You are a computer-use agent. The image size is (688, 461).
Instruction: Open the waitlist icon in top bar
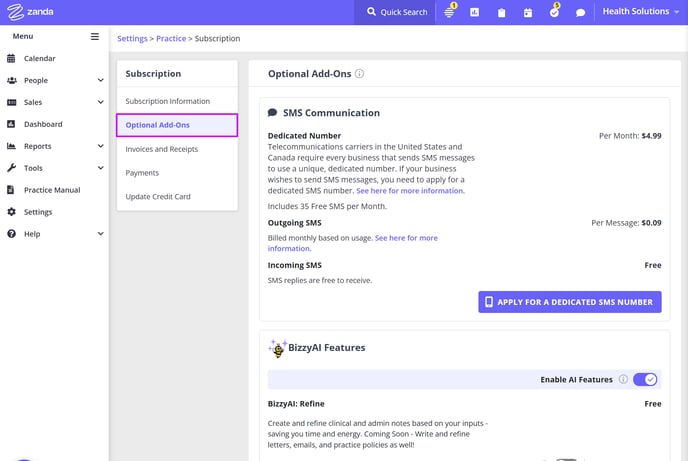point(449,12)
